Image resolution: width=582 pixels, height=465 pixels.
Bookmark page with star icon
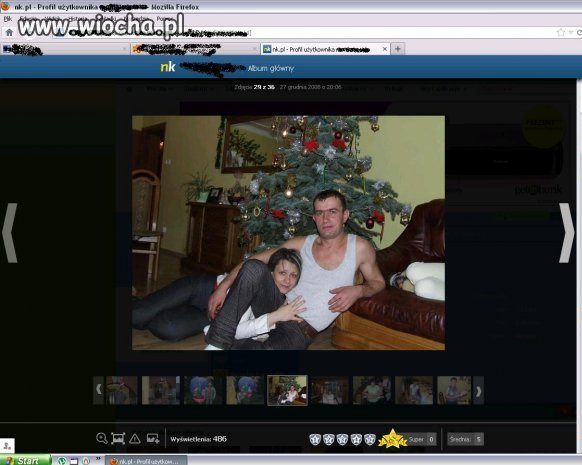[x=560, y=33]
